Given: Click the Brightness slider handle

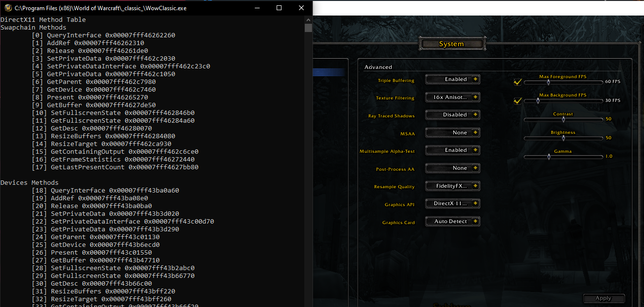Looking at the screenshot, I should 563,138.
